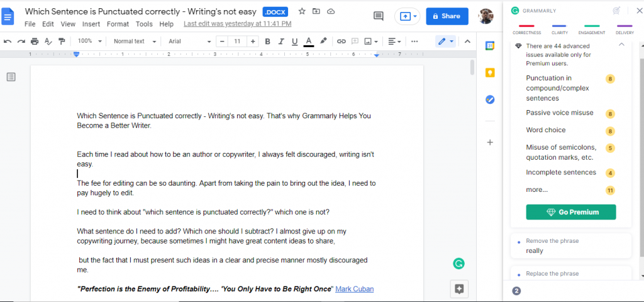The height and width of the screenshot is (302, 644).
Task: Decrease the font size
Action: click(222, 41)
